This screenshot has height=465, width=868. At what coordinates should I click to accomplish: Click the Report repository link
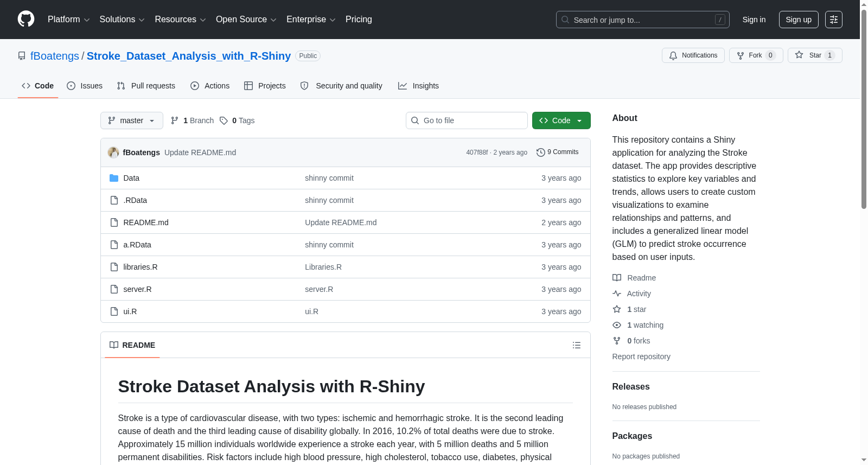pyautogui.click(x=641, y=356)
